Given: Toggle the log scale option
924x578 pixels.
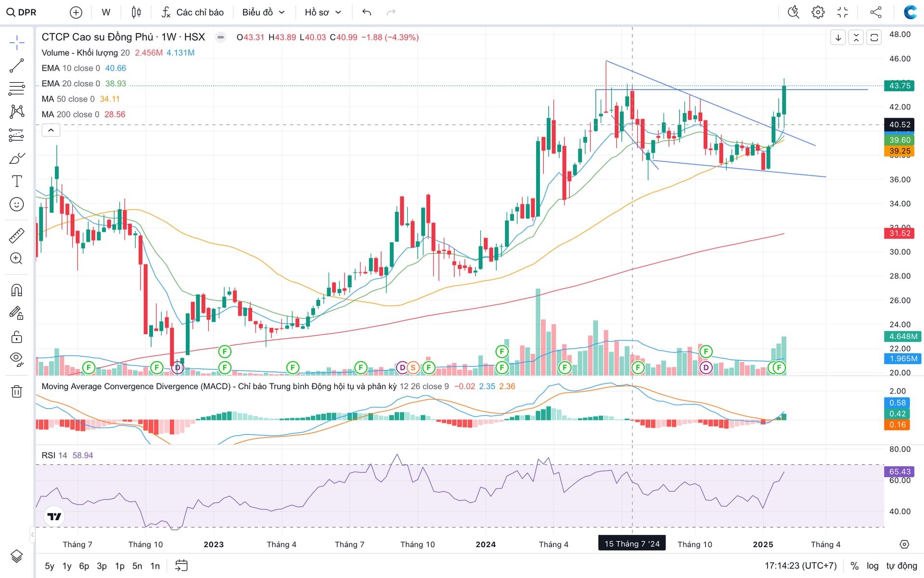Looking at the screenshot, I should (873, 565).
